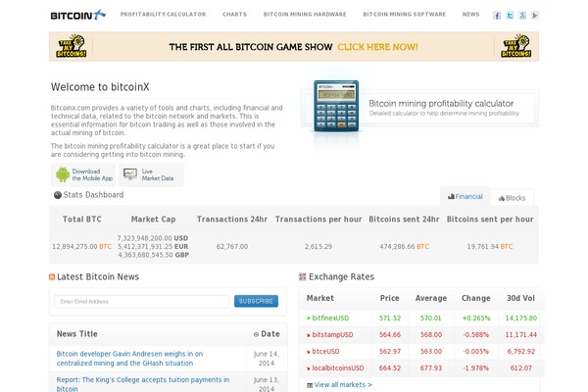Open the Google social icon

tap(522, 16)
